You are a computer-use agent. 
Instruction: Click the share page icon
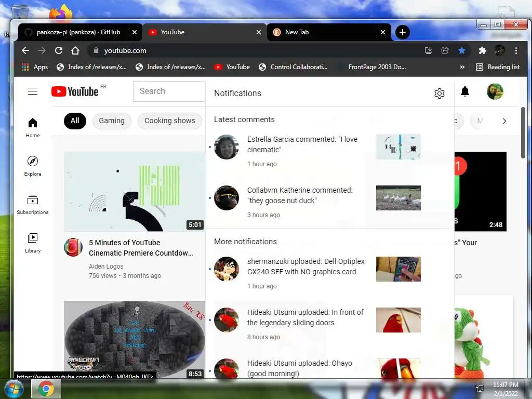(445, 50)
